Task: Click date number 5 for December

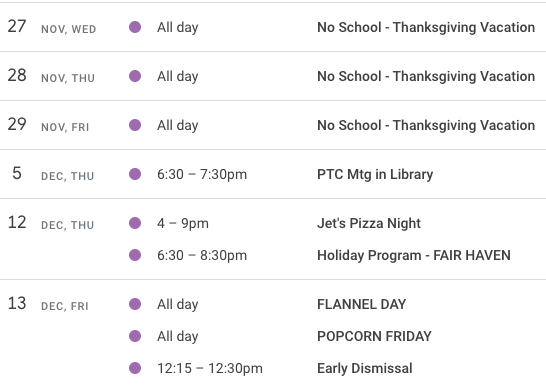Action: (x=17, y=173)
